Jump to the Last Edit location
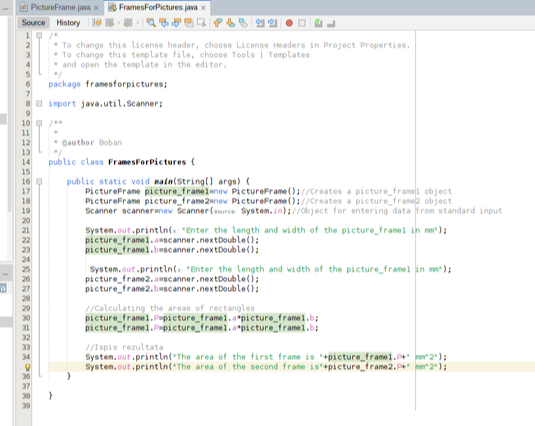Viewport: 535px width, 426px height. (97, 23)
